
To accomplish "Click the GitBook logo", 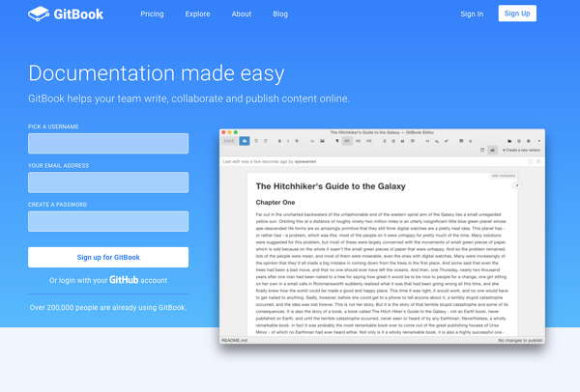I will coord(66,14).
